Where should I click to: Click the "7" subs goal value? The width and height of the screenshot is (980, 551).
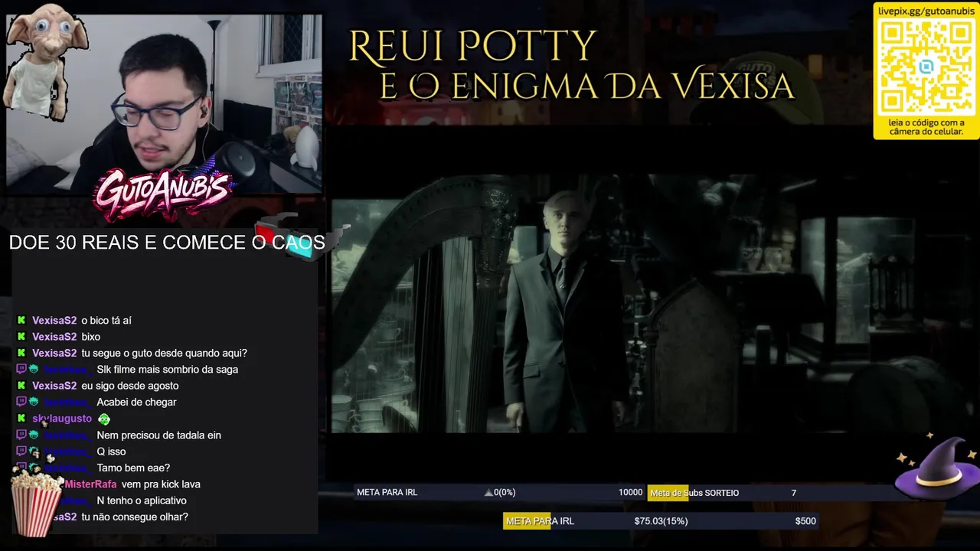tap(793, 493)
